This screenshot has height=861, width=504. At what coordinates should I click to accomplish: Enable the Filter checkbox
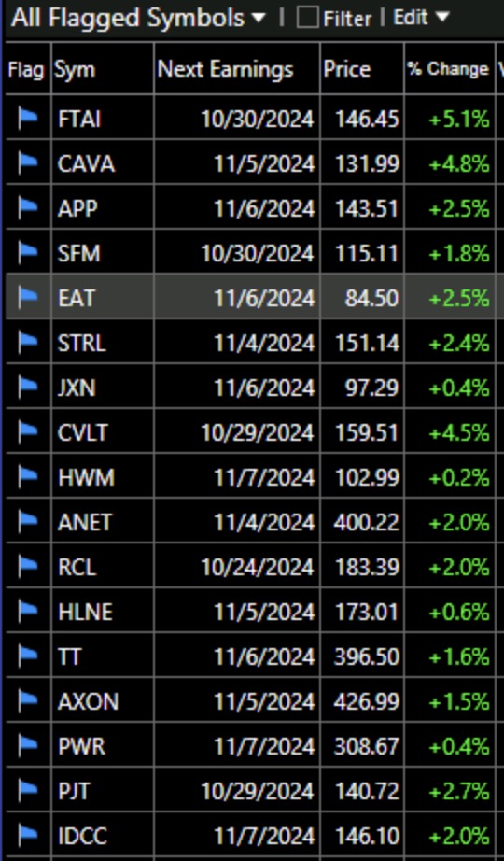307,18
